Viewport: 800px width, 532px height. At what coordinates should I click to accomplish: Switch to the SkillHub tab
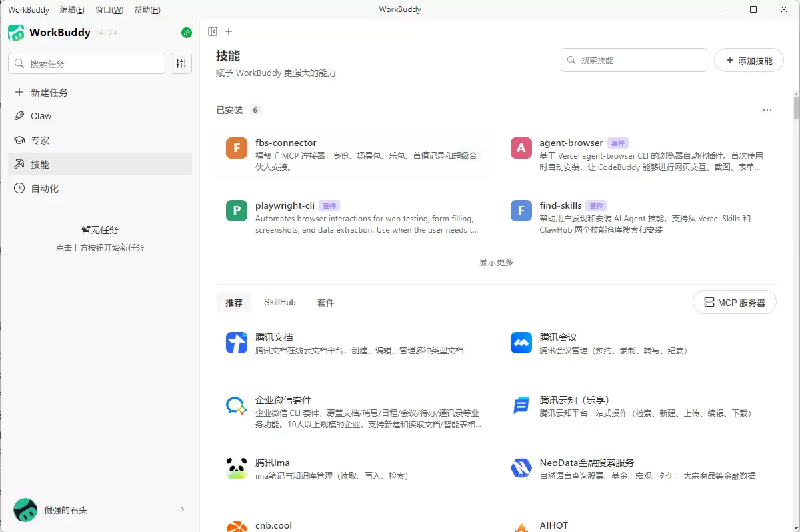point(280,303)
